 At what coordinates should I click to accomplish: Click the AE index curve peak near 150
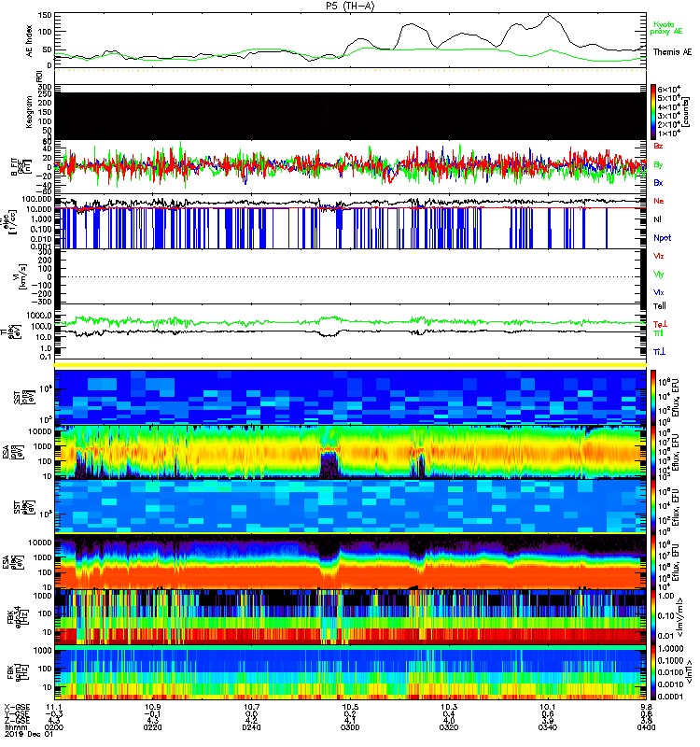pos(549,16)
